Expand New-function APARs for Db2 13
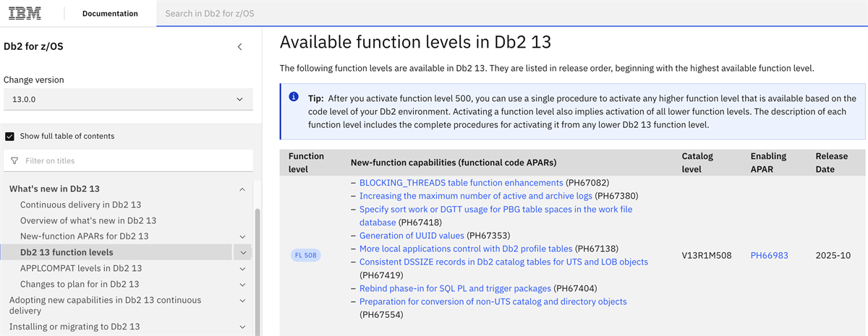This screenshot has height=336, width=868. click(242, 236)
